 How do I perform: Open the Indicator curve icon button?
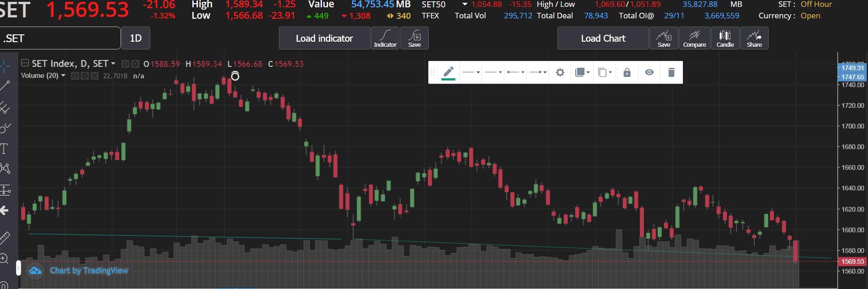(x=385, y=38)
